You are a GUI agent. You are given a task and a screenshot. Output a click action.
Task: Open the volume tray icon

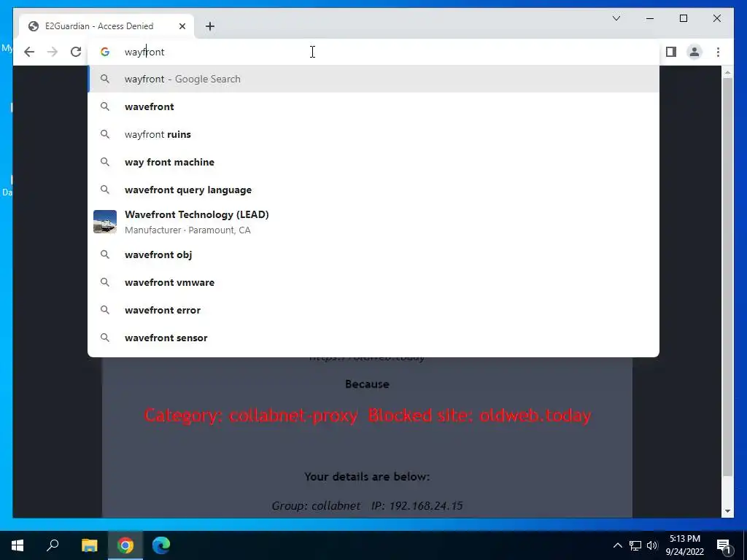pos(652,545)
